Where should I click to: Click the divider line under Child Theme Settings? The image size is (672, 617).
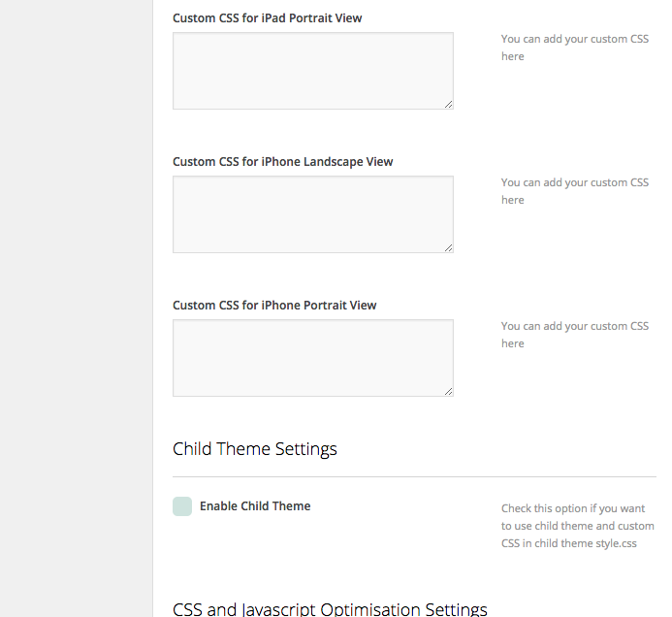click(x=414, y=476)
